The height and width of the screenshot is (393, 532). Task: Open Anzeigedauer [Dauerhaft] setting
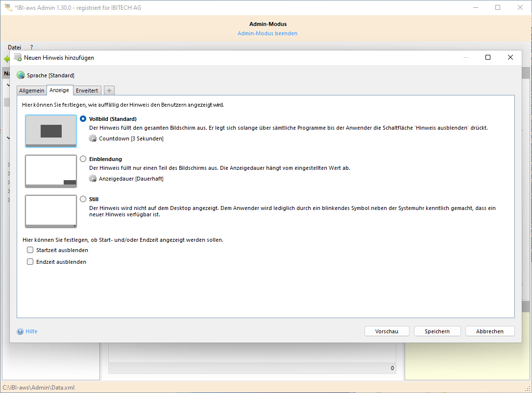point(131,179)
